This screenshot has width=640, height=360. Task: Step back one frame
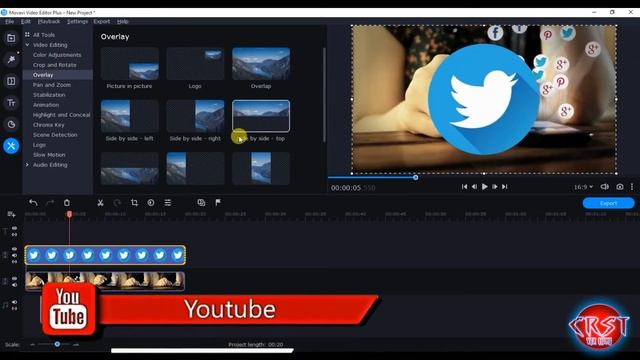click(x=474, y=187)
